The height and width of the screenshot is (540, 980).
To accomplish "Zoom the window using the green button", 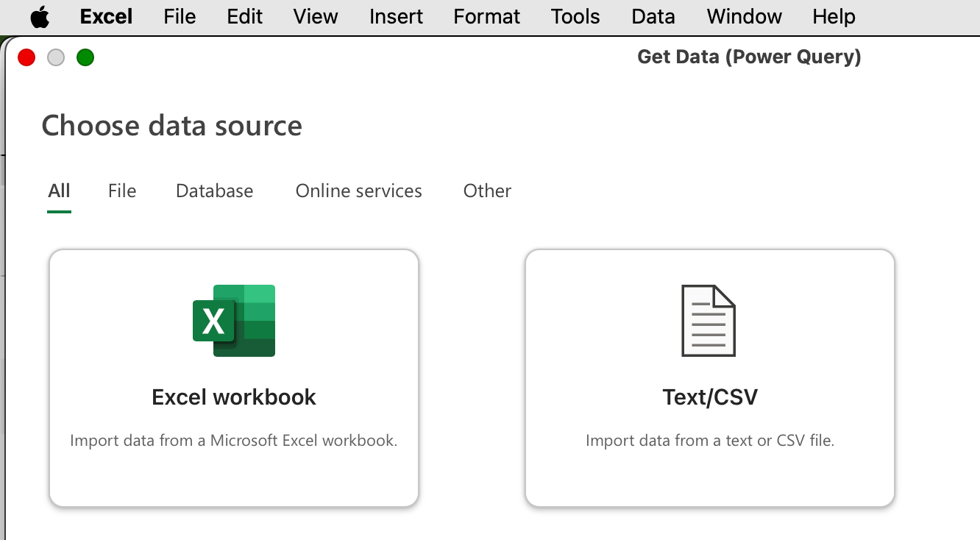I will pos(85,57).
